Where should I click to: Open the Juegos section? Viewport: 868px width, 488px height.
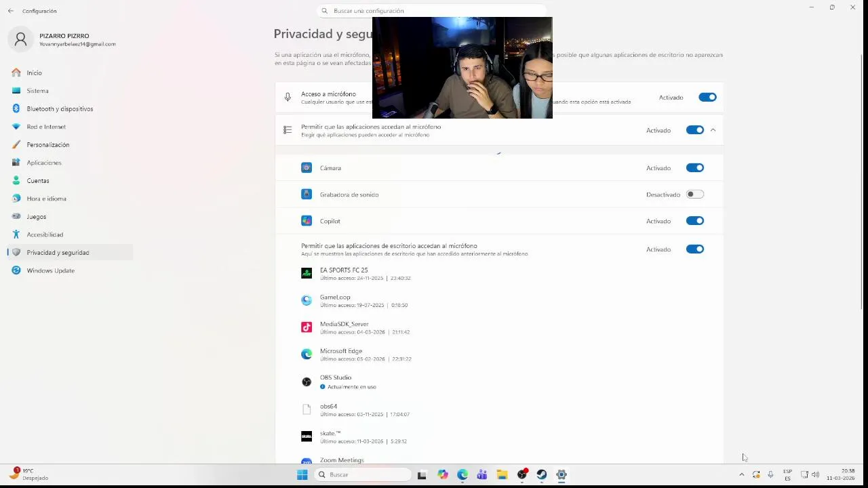[37, 216]
